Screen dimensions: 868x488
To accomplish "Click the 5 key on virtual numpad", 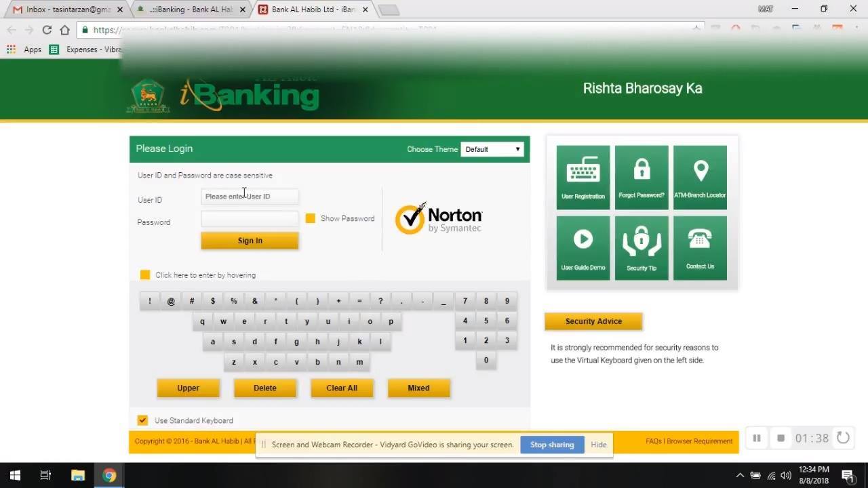I will (486, 321).
